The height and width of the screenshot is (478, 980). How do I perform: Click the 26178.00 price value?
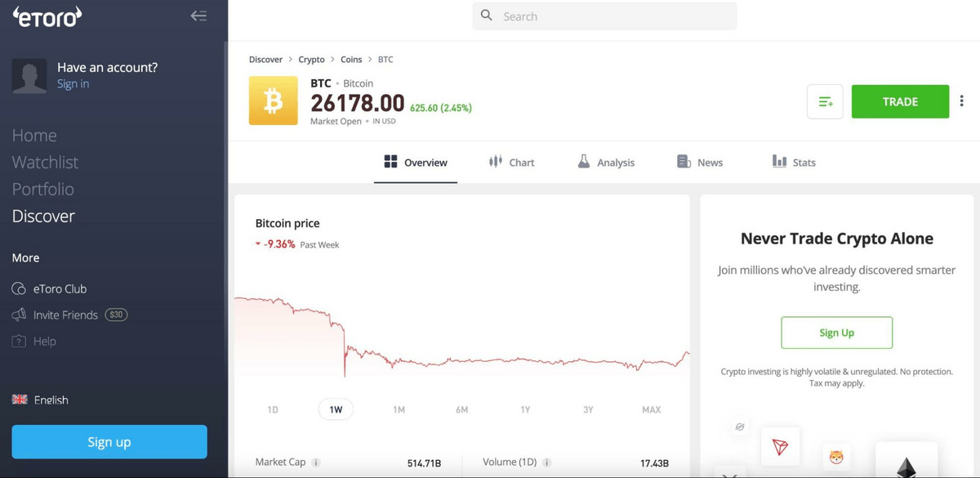357,103
